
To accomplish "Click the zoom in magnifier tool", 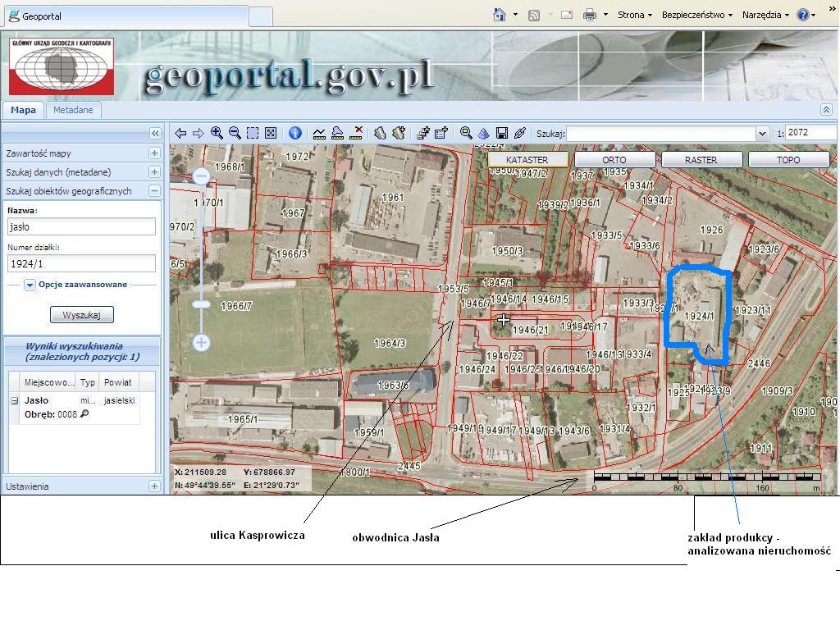I will click(217, 133).
